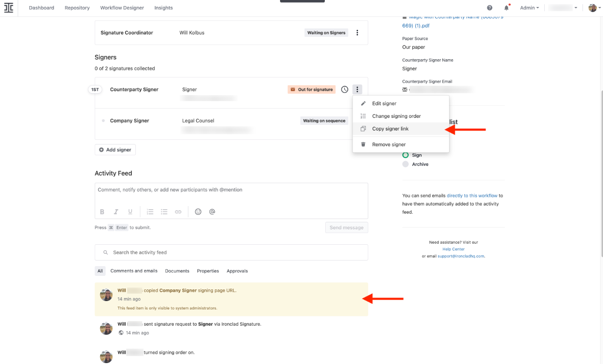This screenshot has height=364, width=603.
Task: Click the Add signer button
Action: [x=115, y=150]
